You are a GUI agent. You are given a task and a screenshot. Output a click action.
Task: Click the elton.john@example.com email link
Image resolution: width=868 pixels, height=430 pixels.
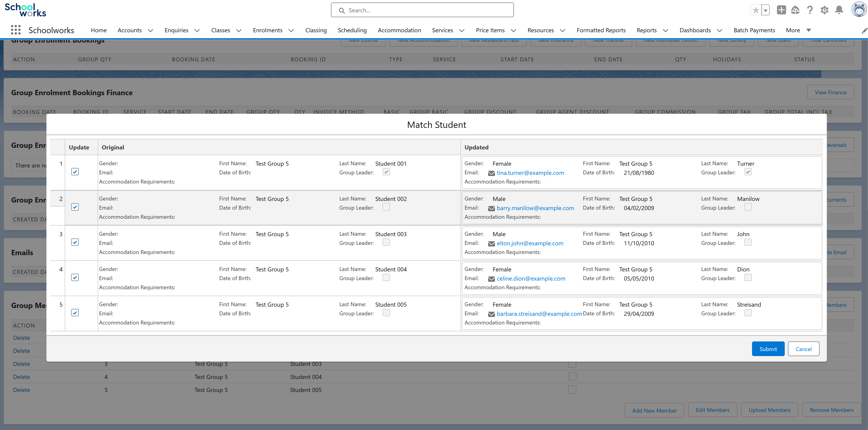click(x=530, y=243)
